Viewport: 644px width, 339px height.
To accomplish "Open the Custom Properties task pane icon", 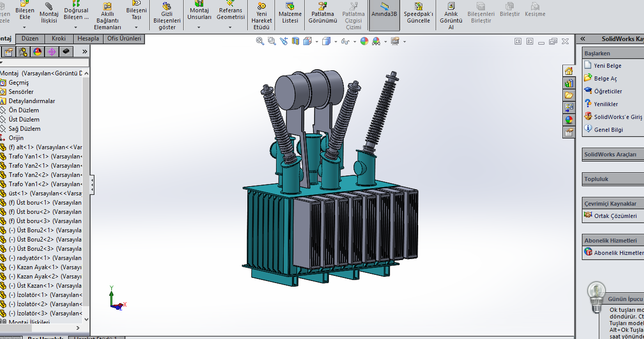I will pos(569,132).
